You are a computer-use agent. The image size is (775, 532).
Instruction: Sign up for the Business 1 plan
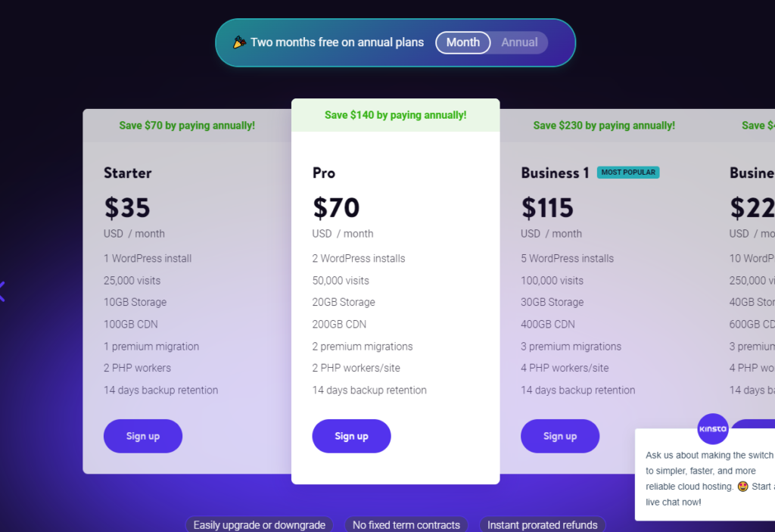[x=560, y=436]
